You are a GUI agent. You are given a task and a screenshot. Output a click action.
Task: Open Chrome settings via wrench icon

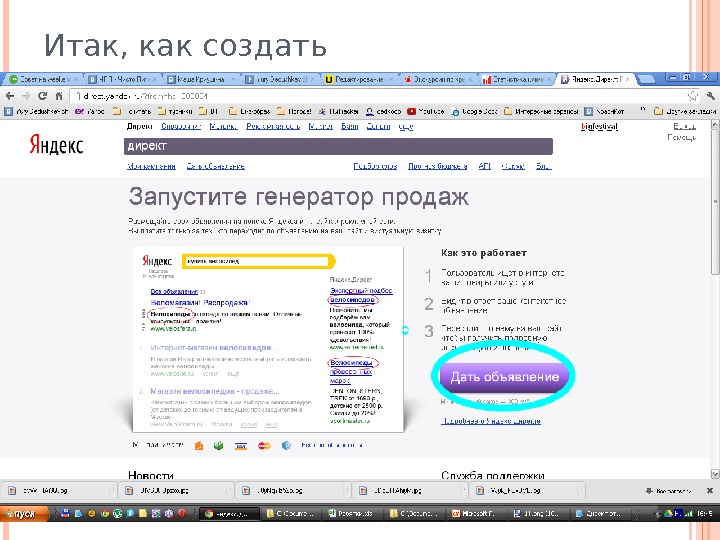tap(710, 96)
